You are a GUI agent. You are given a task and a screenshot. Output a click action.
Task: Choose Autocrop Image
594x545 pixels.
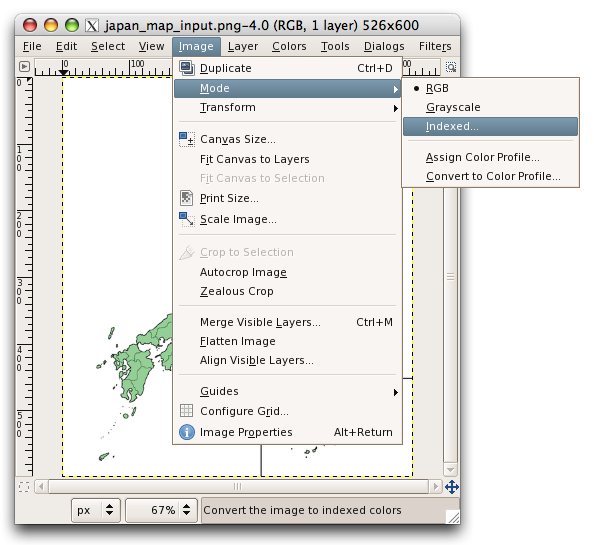tap(287, 272)
